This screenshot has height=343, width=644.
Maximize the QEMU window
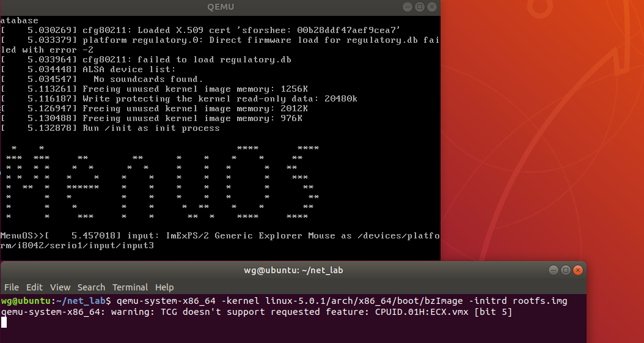click(x=419, y=7)
